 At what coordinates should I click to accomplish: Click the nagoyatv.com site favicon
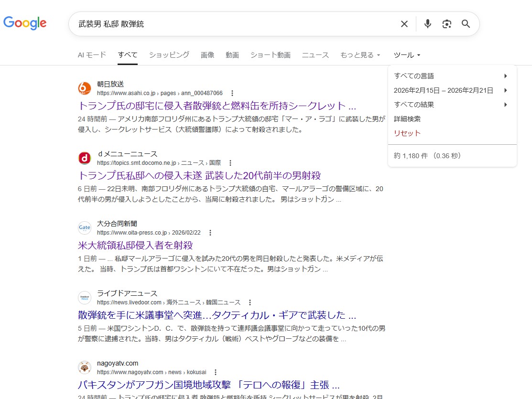pos(85,367)
